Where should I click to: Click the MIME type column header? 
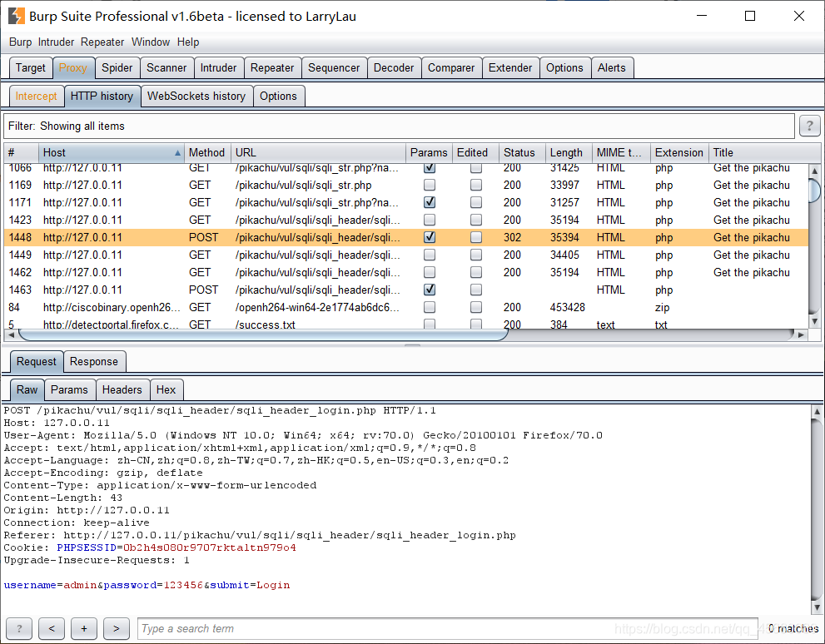(x=621, y=152)
